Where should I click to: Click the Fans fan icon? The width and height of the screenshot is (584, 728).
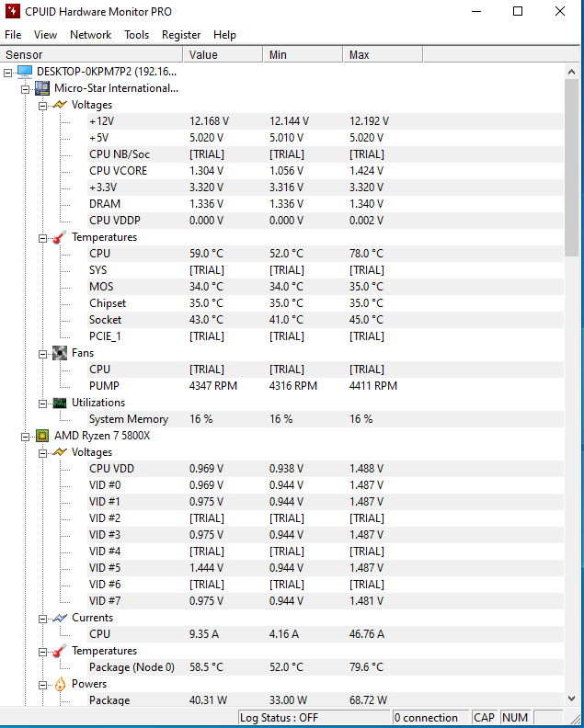coord(60,353)
